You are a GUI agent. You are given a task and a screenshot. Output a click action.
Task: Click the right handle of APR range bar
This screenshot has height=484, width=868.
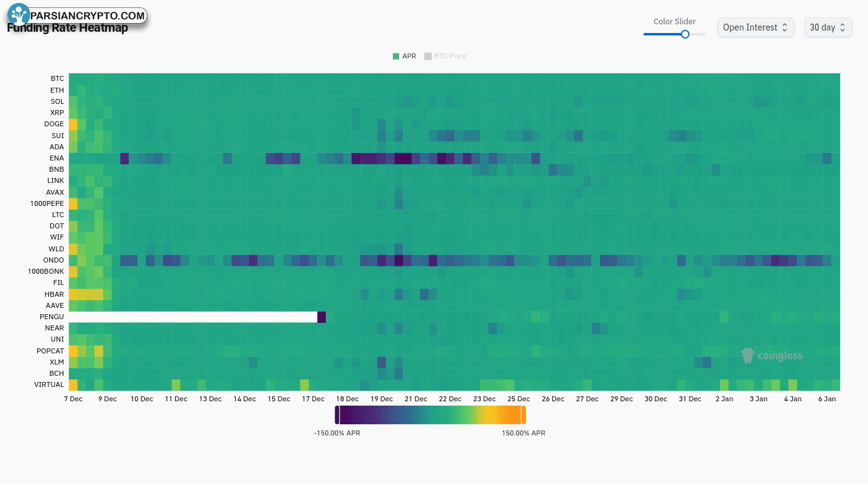click(x=524, y=415)
